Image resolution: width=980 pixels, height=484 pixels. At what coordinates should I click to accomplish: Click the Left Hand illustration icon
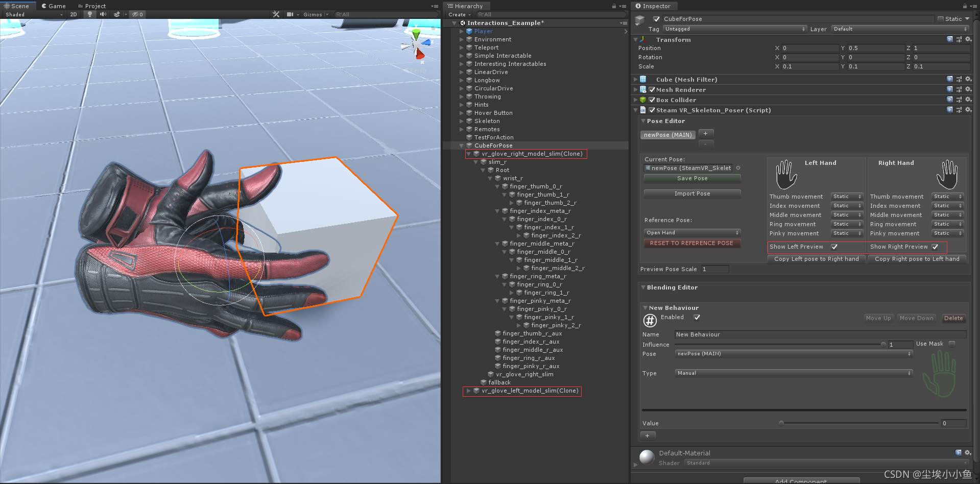pos(786,175)
